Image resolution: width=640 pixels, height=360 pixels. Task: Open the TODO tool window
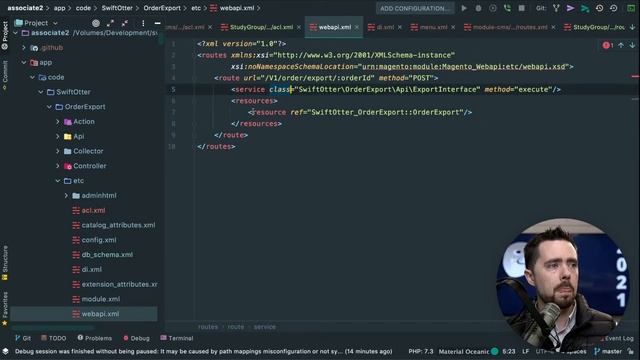53,338
